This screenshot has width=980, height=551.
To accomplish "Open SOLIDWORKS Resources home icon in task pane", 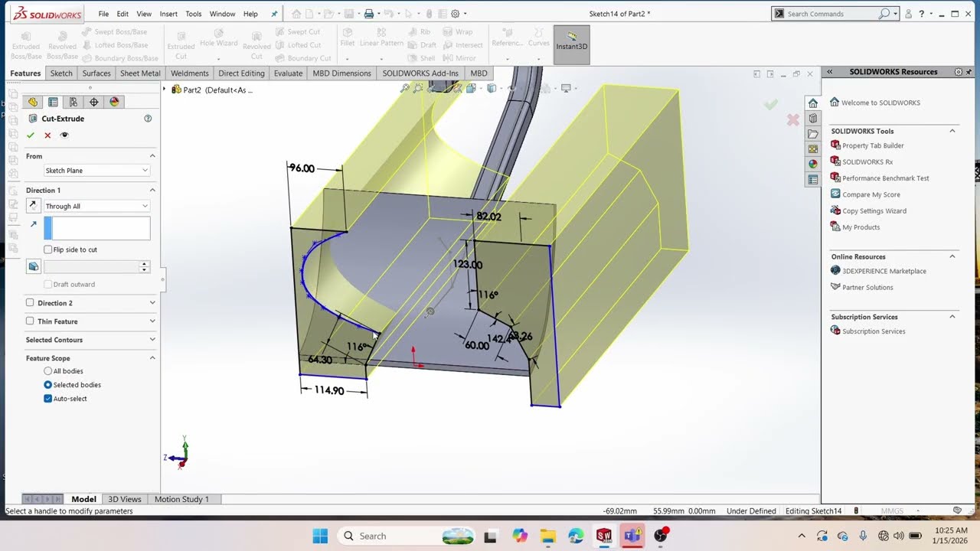I will point(813,103).
